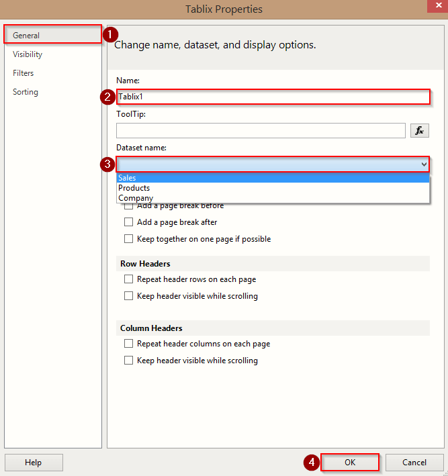Open the Filters page

coord(24,73)
